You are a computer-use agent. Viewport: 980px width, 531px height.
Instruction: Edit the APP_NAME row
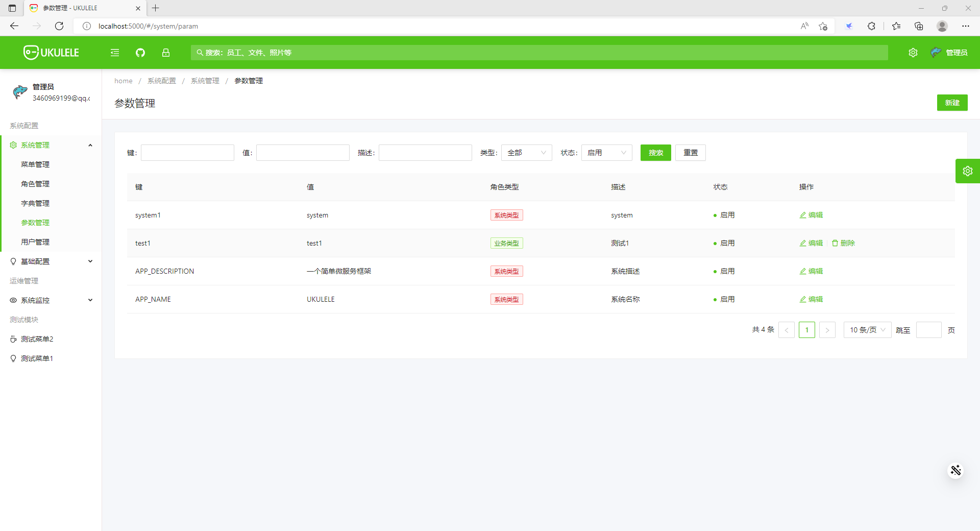coord(811,299)
